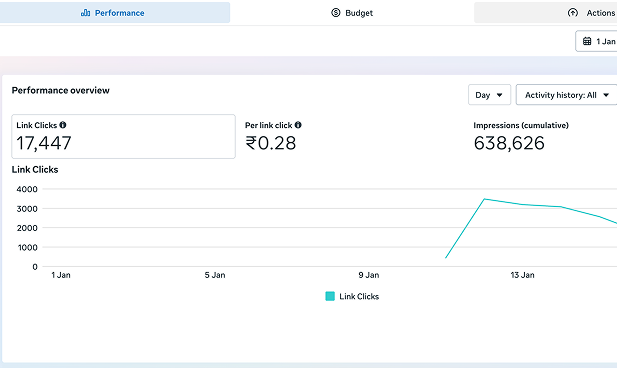617x368 pixels.
Task: Select the Impressions (cumulative) 638,626 metric
Action: tap(521, 137)
